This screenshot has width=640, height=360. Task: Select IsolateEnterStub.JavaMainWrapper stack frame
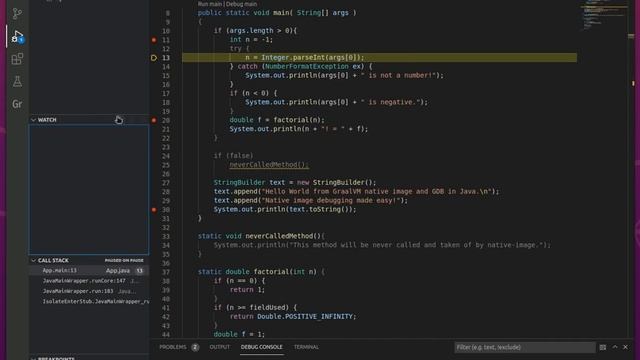pyautogui.click(x=89, y=301)
